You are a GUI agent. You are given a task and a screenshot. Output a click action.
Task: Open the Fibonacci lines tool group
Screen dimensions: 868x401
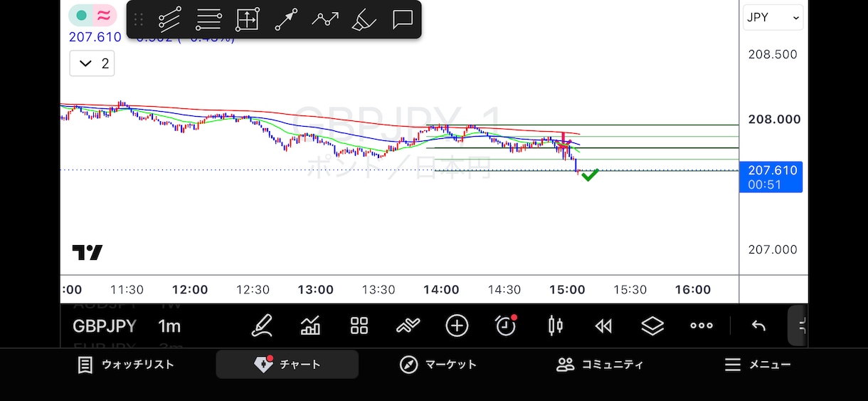coord(208,19)
